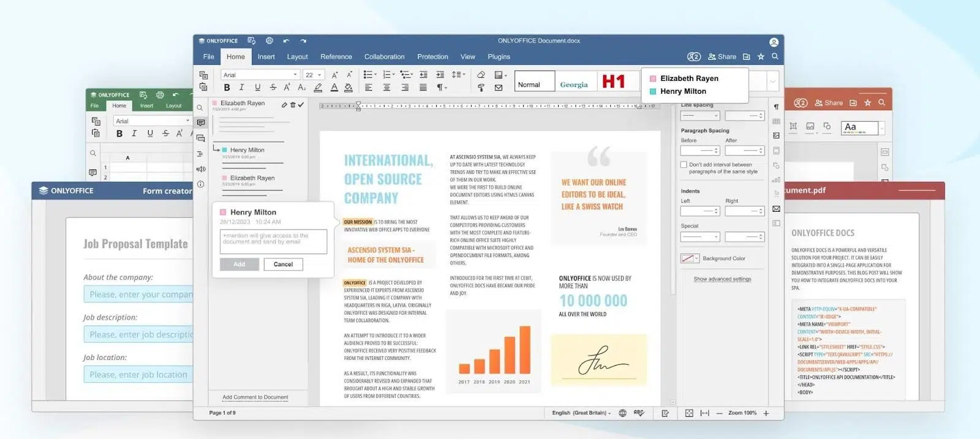This screenshot has width=980, height=439.
Task: Switch to the Collaboration tab
Action: (384, 57)
